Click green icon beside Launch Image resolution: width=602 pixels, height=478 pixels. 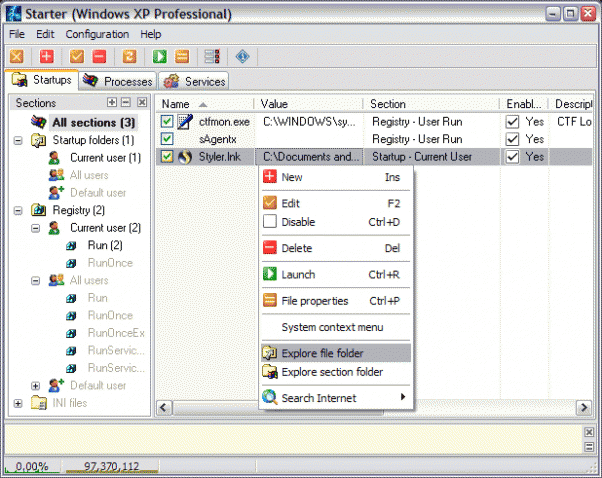tap(270, 274)
